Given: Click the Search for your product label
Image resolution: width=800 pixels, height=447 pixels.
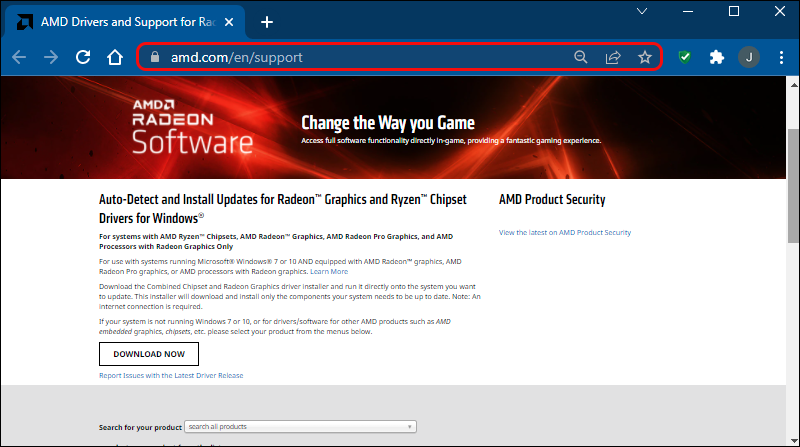Looking at the screenshot, I should [140, 428].
